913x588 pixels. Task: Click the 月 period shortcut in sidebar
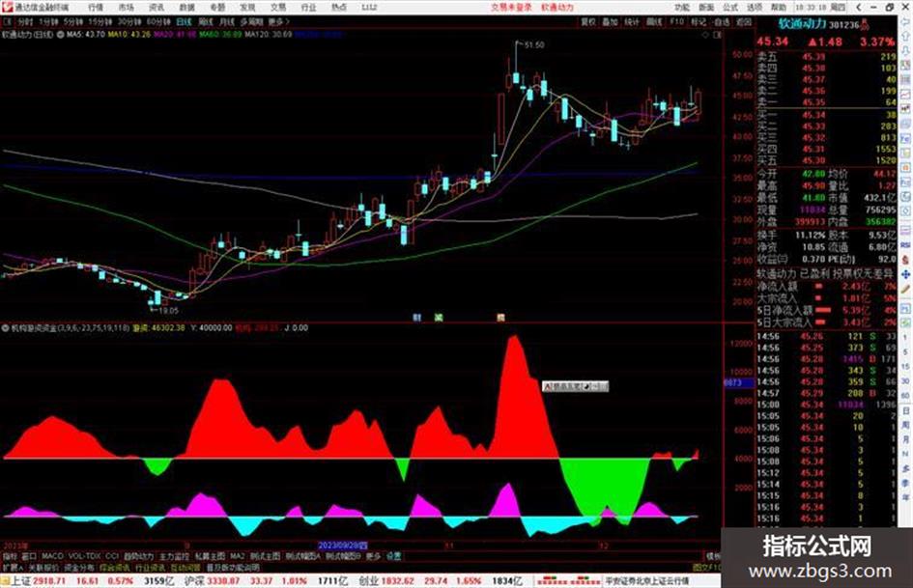(x=905, y=440)
